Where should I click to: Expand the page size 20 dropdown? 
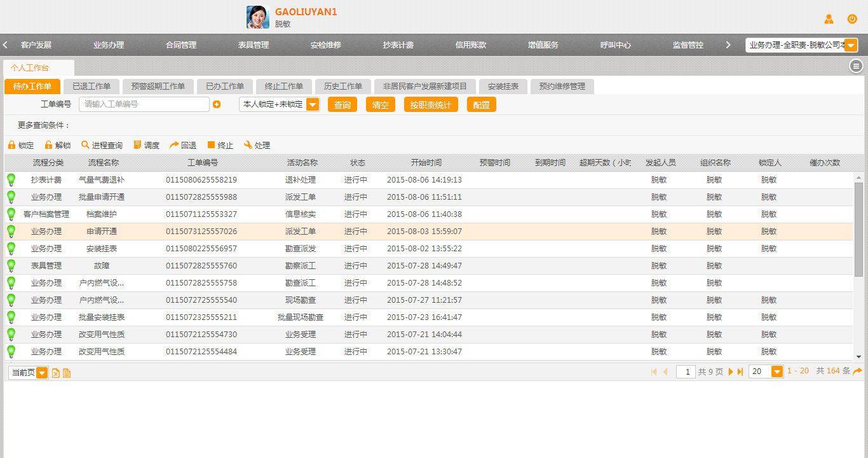776,371
